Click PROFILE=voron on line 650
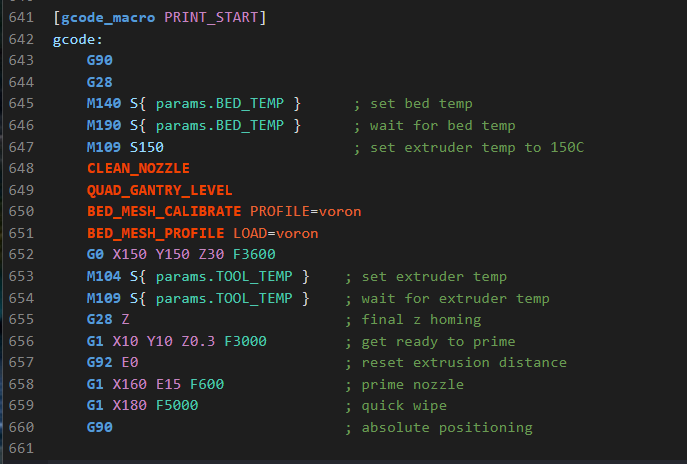This screenshot has width=687, height=464. (306, 212)
